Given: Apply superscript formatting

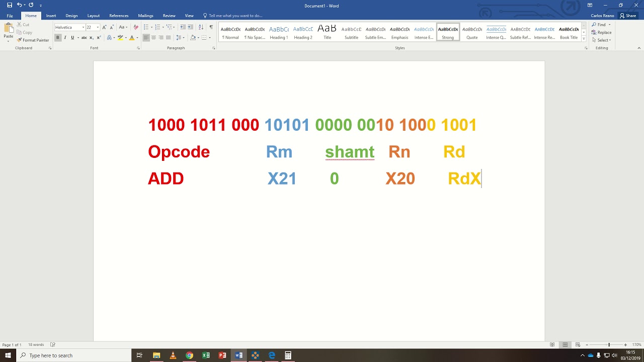Looking at the screenshot, I should tap(99, 38).
